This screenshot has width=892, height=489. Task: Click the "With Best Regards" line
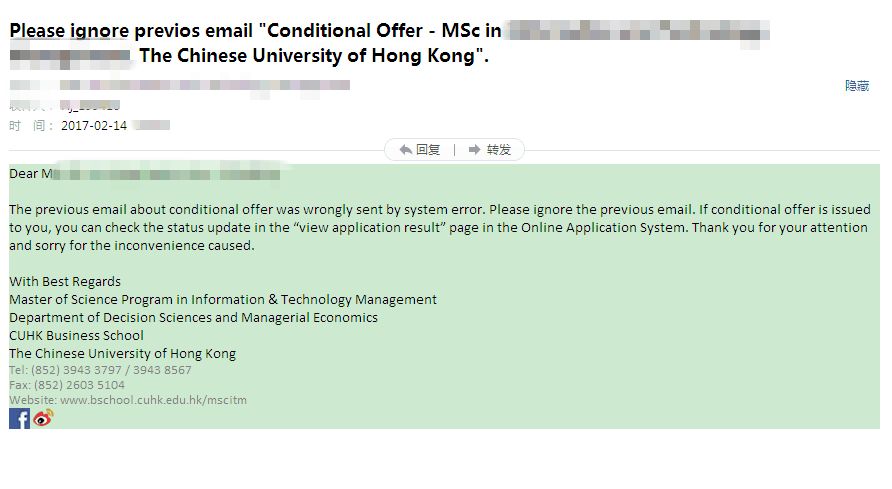pyautogui.click(x=65, y=282)
